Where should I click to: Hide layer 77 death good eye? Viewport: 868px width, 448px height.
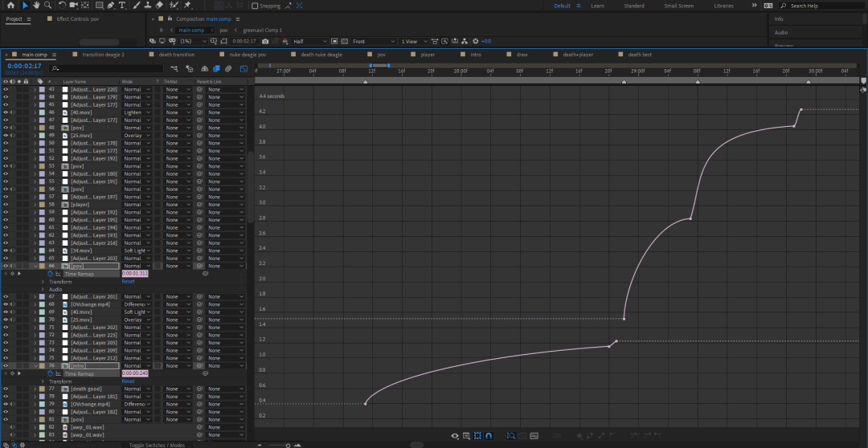click(x=6, y=389)
